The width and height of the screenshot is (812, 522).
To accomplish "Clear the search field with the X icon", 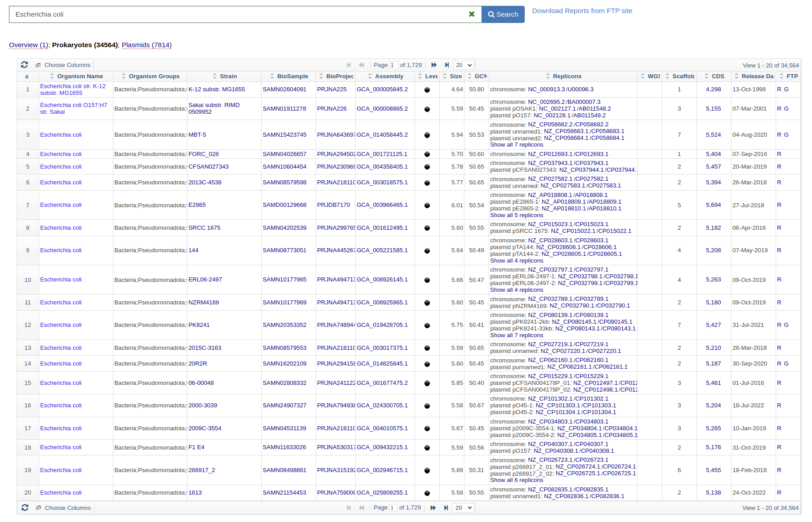I will point(472,14).
